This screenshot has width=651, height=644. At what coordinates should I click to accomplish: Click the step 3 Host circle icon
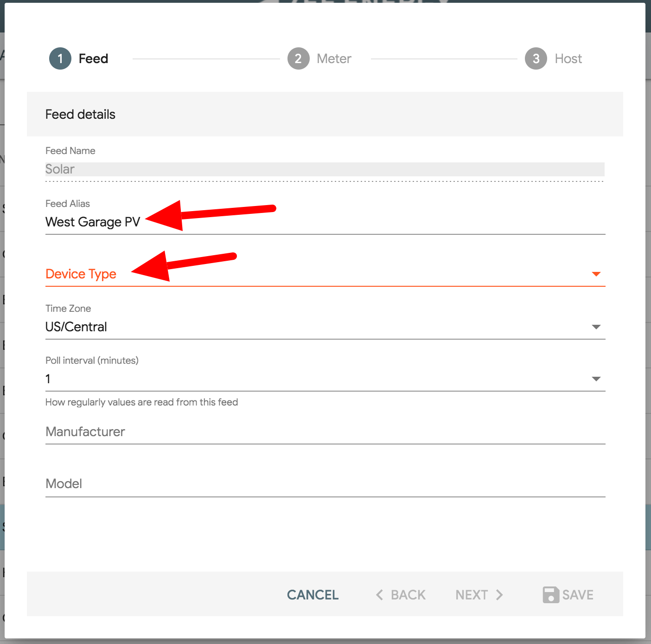[536, 58]
